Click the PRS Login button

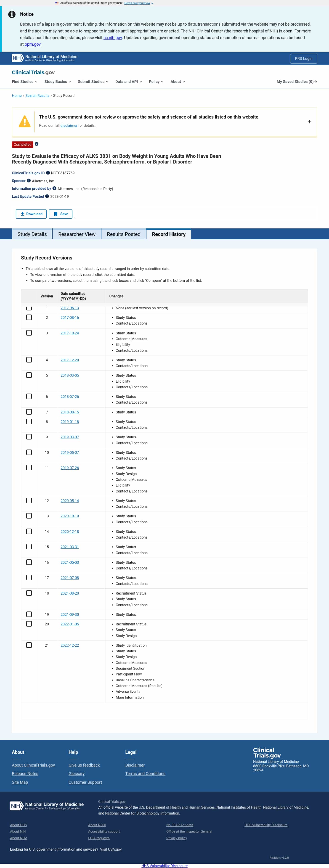click(x=303, y=59)
